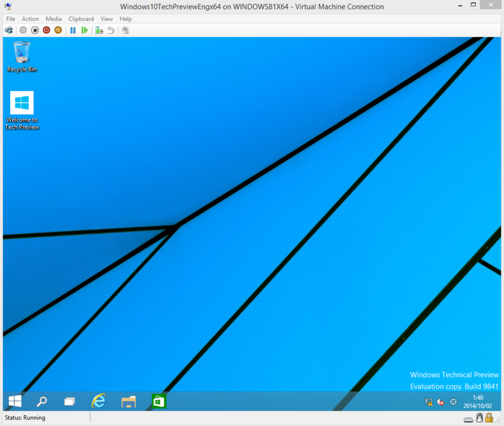
Task: Click the tray icon with X circle
Action: tap(453, 401)
